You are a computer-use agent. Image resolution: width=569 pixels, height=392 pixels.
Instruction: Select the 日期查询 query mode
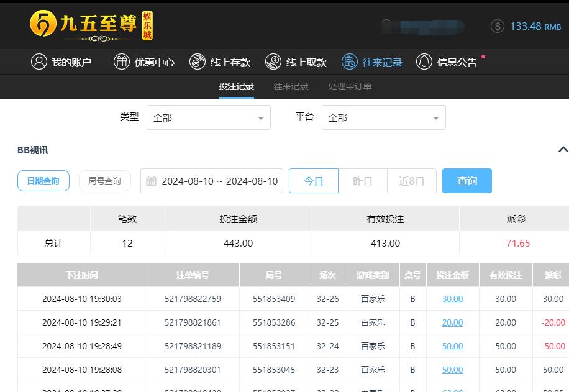point(43,181)
